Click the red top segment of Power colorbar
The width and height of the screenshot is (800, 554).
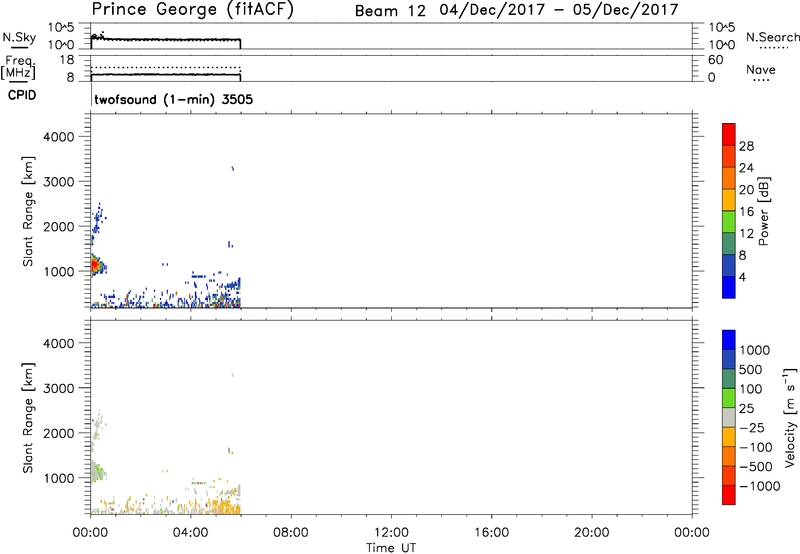pos(729,135)
